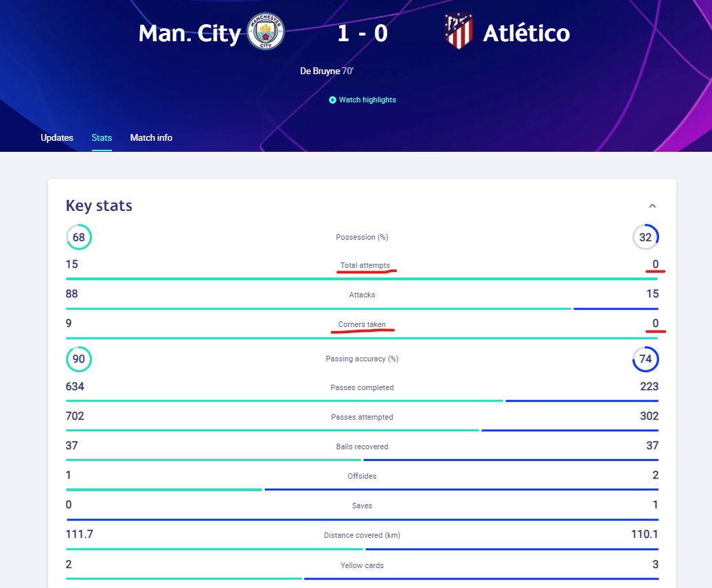Open the Updates tab
The image size is (712, 588).
(57, 138)
